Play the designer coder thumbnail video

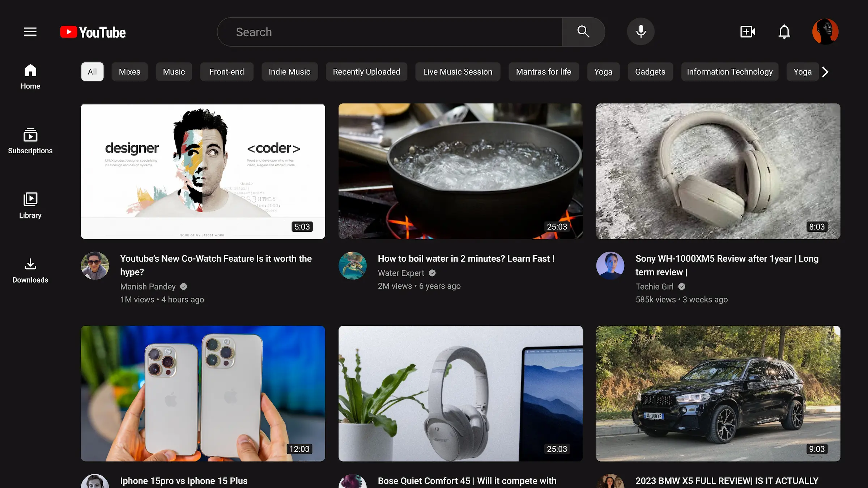coord(203,171)
